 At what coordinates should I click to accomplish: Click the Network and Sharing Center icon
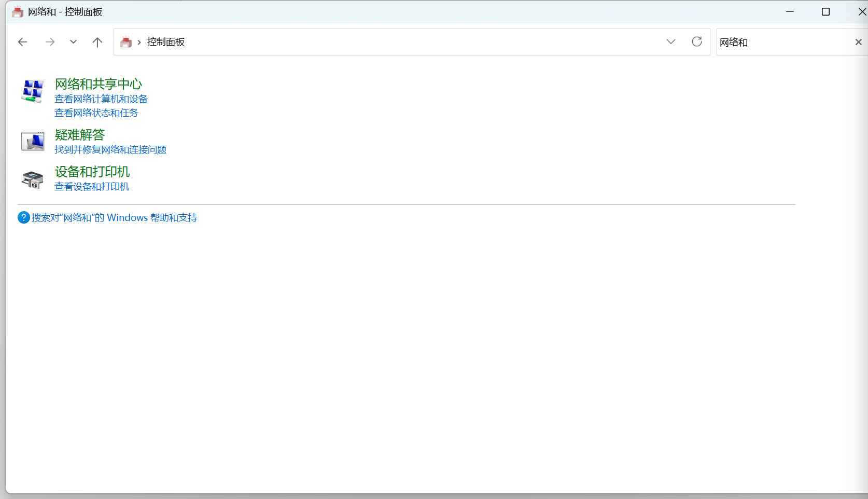tap(32, 91)
